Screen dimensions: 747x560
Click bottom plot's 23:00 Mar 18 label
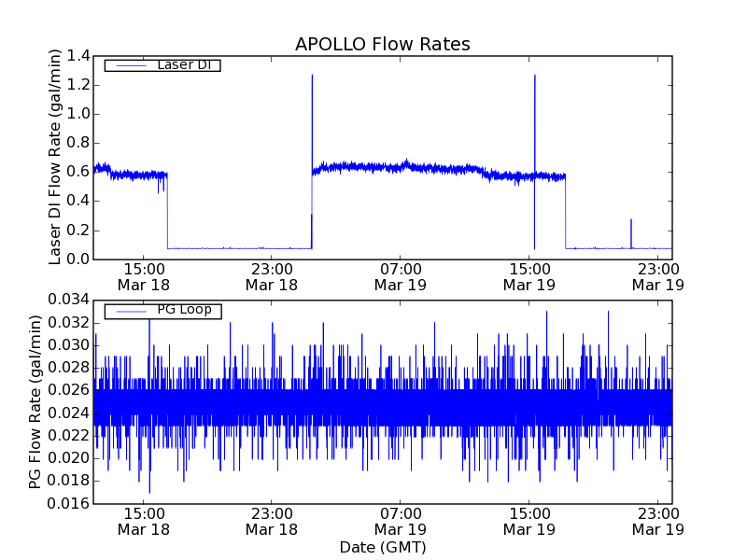point(272,522)
